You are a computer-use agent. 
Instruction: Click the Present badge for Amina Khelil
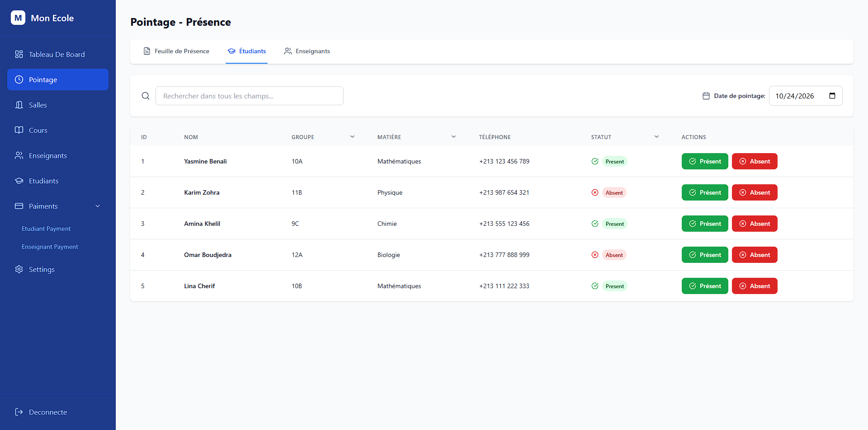coord(615,224)
